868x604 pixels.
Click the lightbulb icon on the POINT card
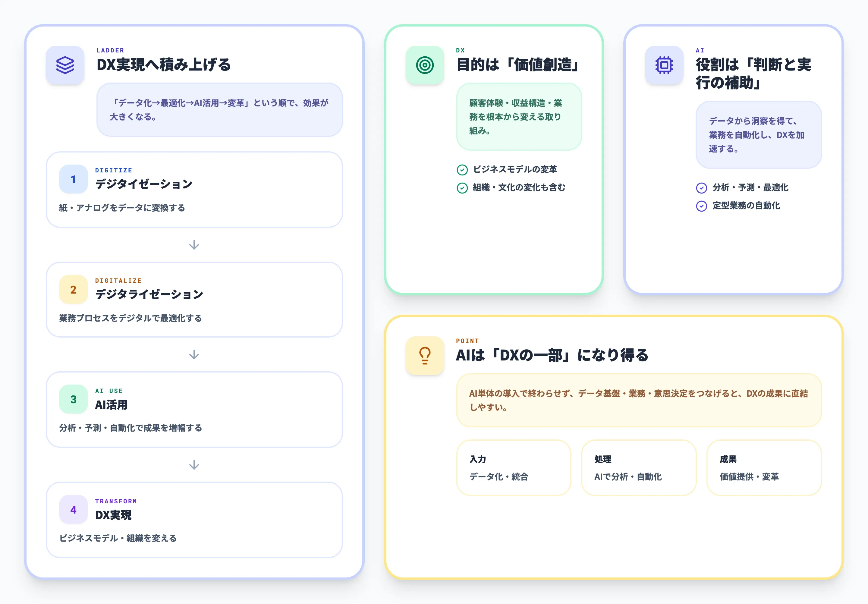pyautogui.click(x=425, y=355)
